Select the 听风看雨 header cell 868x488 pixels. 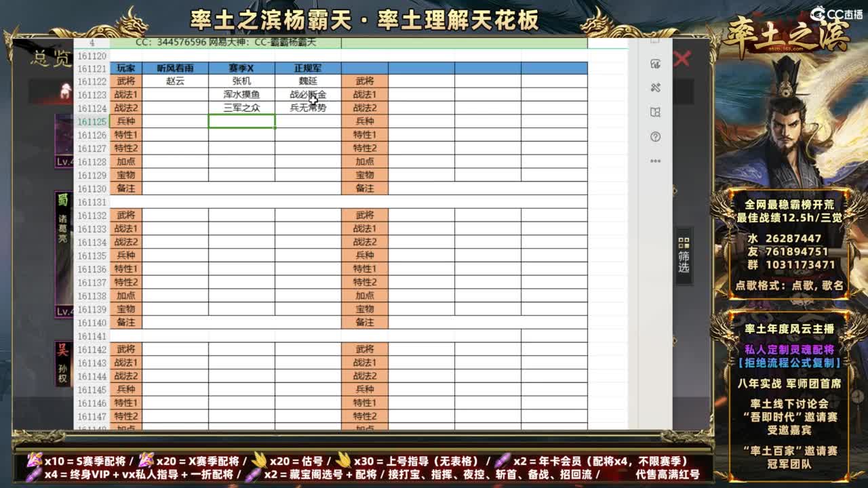[x=175, y=68]
